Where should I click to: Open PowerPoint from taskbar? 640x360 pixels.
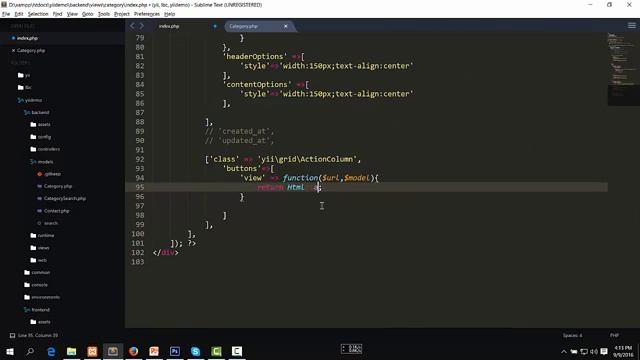[x=154, y=351]
